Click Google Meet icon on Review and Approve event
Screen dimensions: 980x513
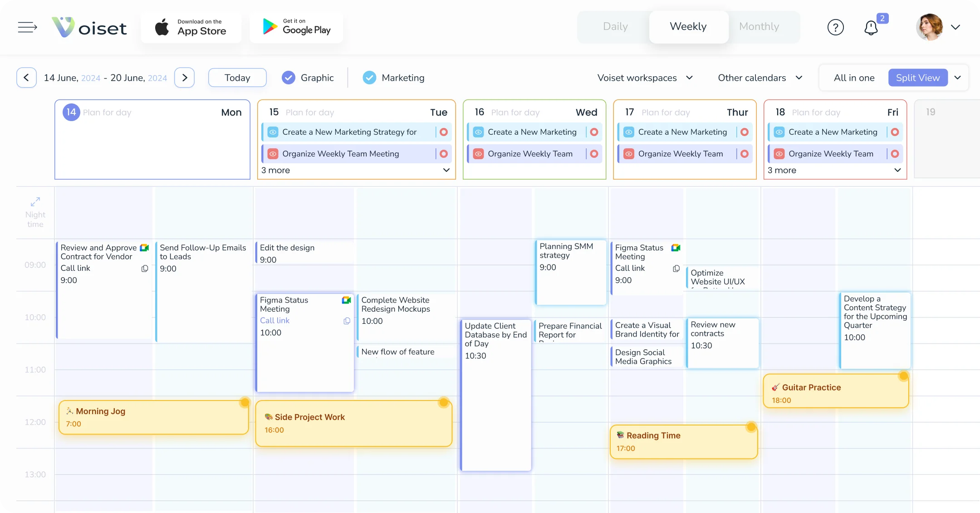(x=145, y=248)
